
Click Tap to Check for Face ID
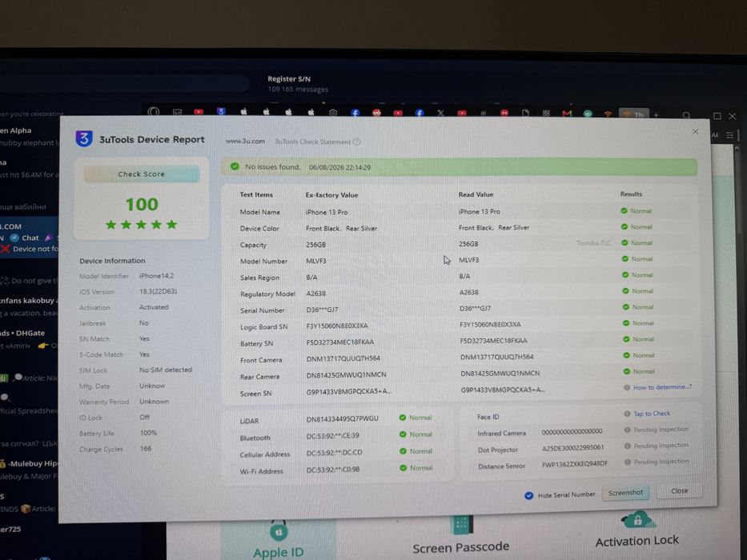click(652, 414)
